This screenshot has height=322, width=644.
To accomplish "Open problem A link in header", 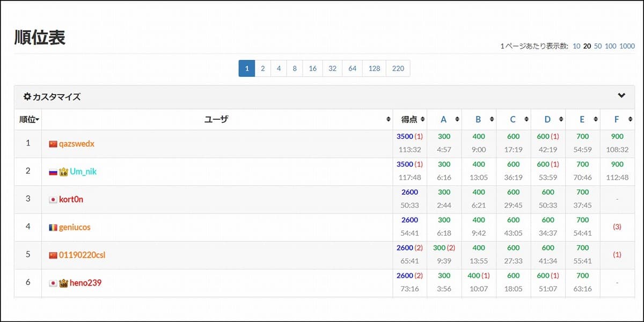I will (x=443, y=120).
